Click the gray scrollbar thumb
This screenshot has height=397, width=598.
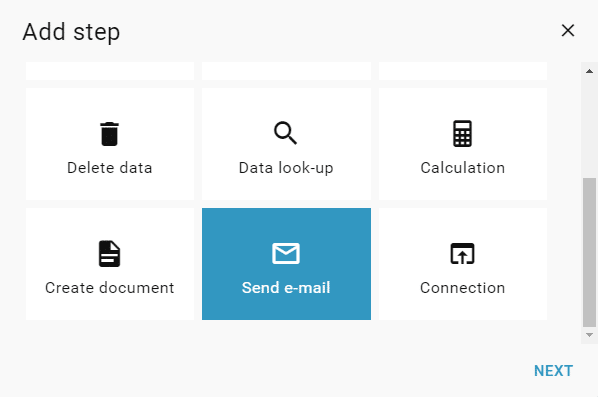[x=589, y=252]
